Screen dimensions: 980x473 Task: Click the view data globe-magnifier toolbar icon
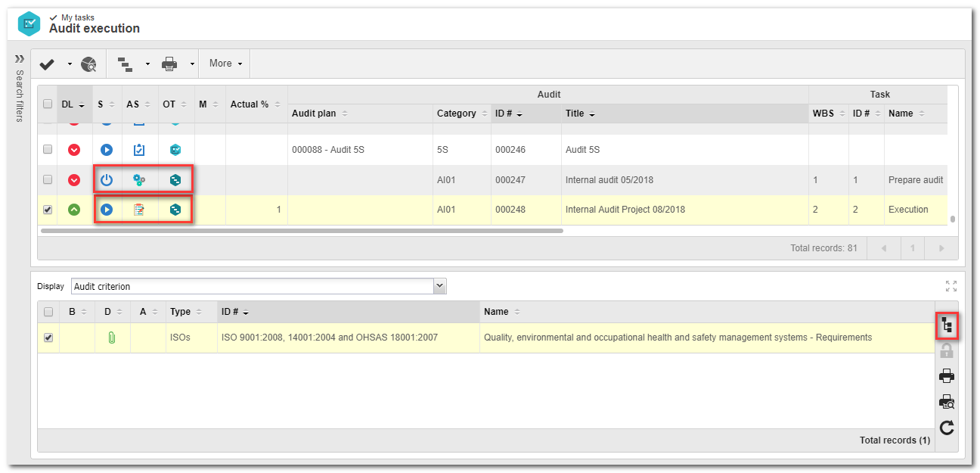tap(89, 64)
